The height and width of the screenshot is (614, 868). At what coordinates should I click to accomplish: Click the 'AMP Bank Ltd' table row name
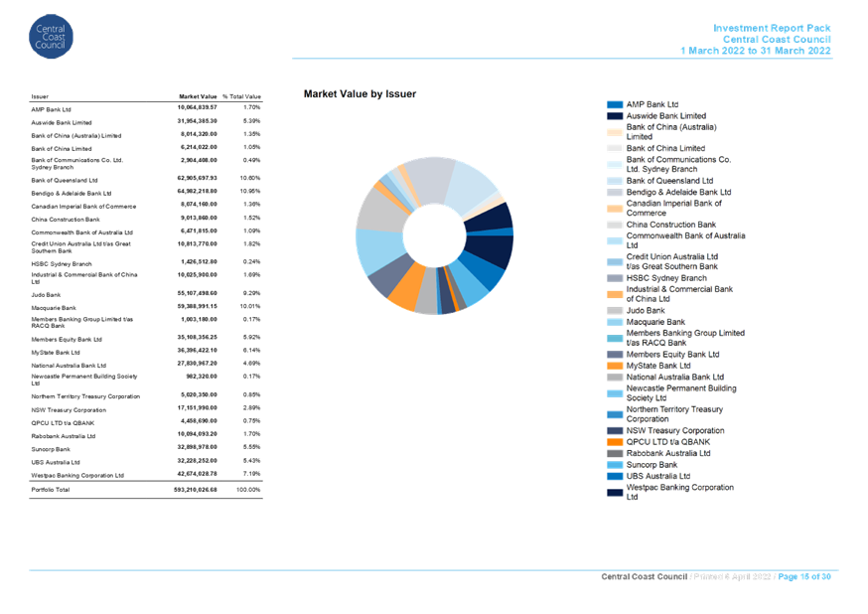[51, 109]
